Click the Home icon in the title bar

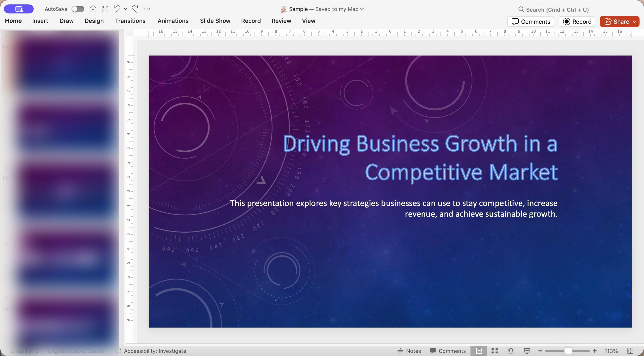[x=93, y=9]
